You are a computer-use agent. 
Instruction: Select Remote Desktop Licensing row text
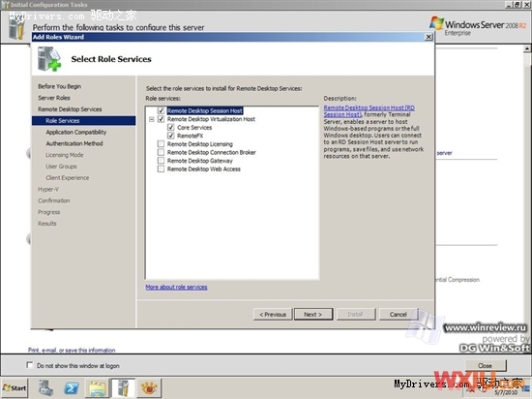point(200,144)
